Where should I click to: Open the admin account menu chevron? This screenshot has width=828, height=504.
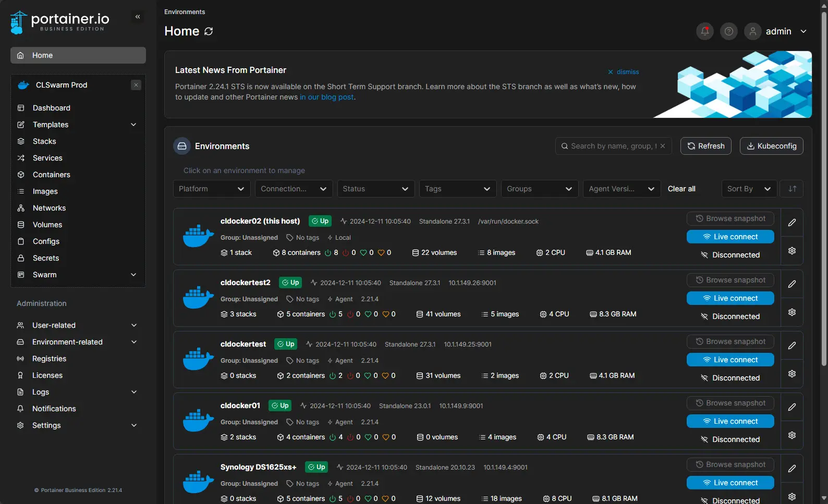[x=803, y=31]
